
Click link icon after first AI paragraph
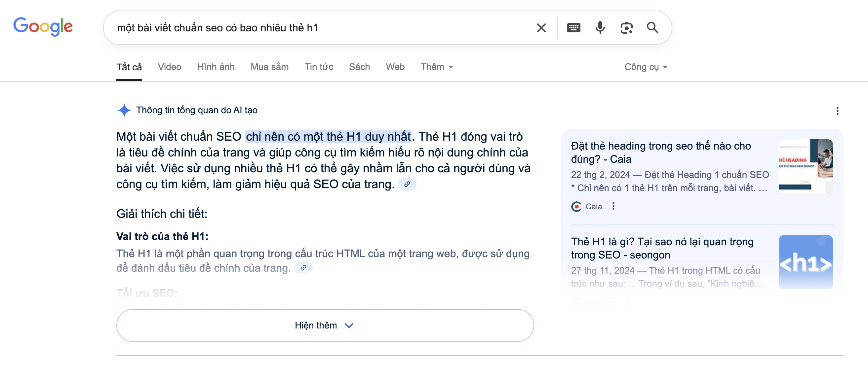tap(407, 185)
